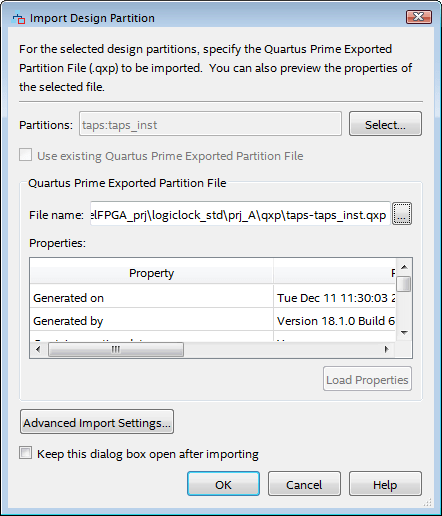Click the properties table scroll down arrow

(x=404, y=333)
